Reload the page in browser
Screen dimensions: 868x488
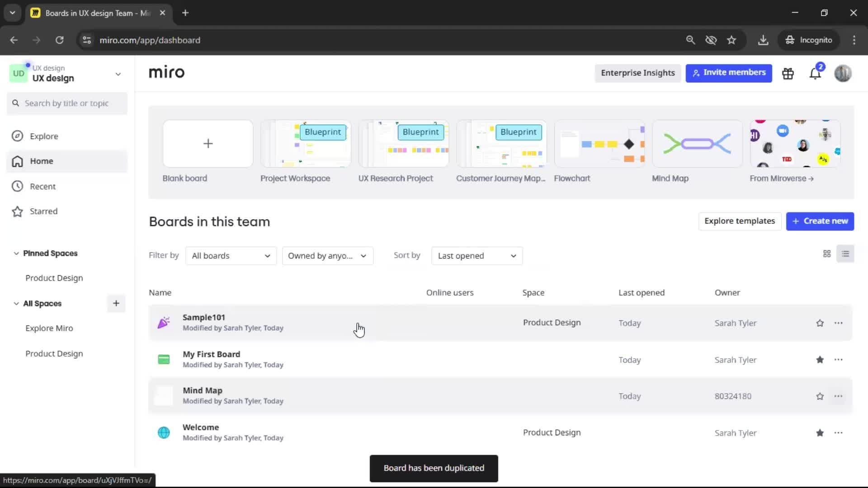coord(59,40)
